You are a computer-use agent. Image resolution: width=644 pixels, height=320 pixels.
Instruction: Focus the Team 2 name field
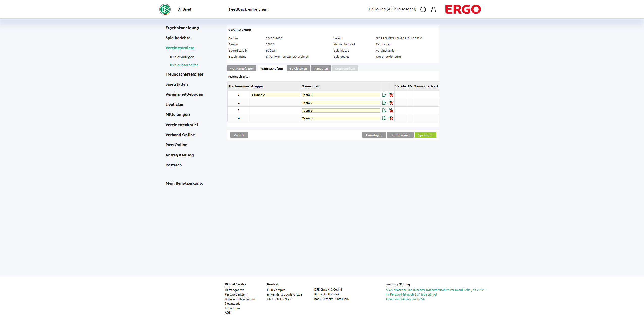coord(341,103)
